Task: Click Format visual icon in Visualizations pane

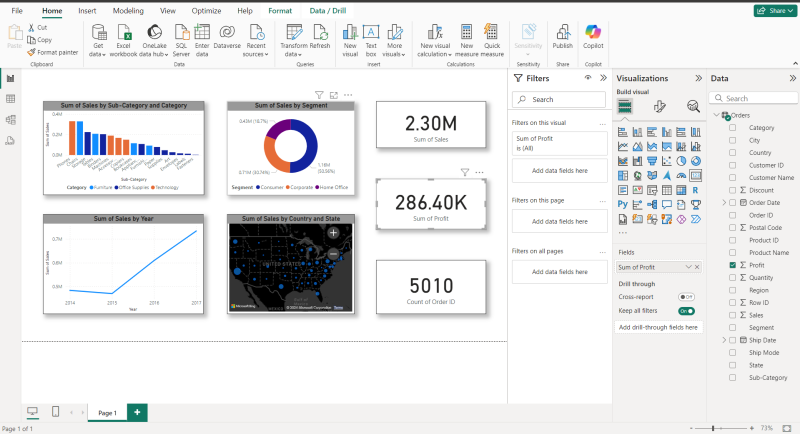Action: 659,106
